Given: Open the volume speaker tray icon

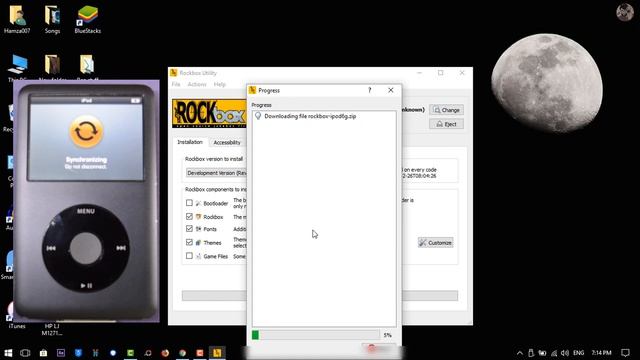Looking at the screenshot, I should 565,353.
